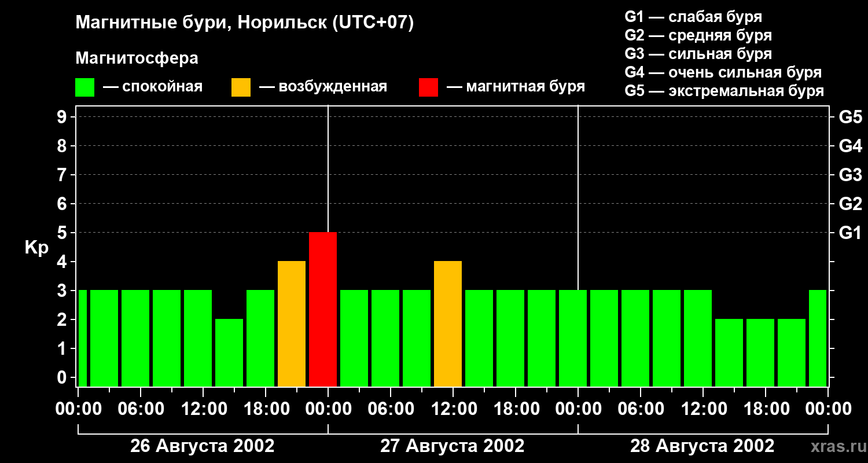Select the orange Kp 4 bar on 26 August
The image size is (868, 463).
292,324
